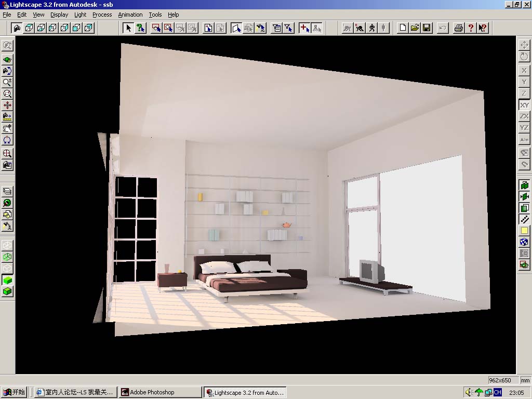
Task: Click the 962x650 status bar field
Action: click(503, 380)
